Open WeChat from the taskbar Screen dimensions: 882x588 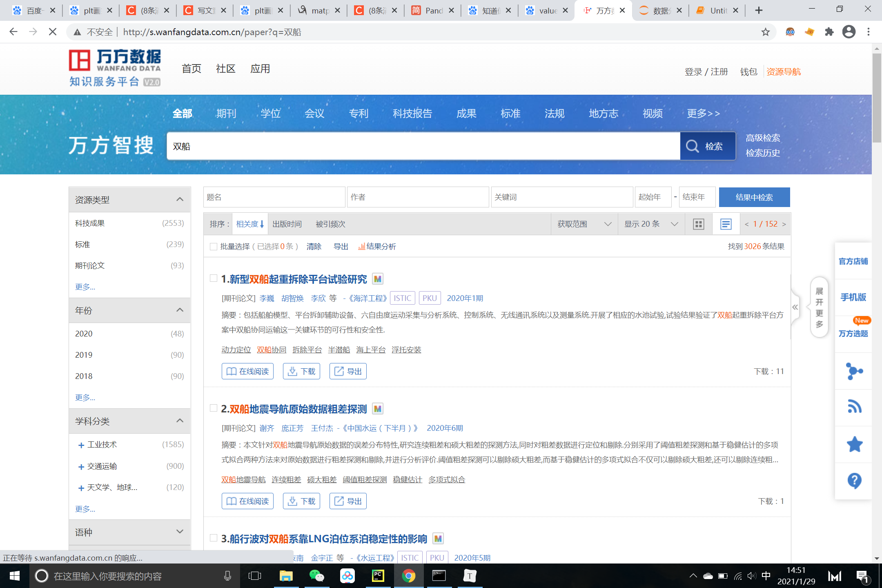(x=316, y=576)
